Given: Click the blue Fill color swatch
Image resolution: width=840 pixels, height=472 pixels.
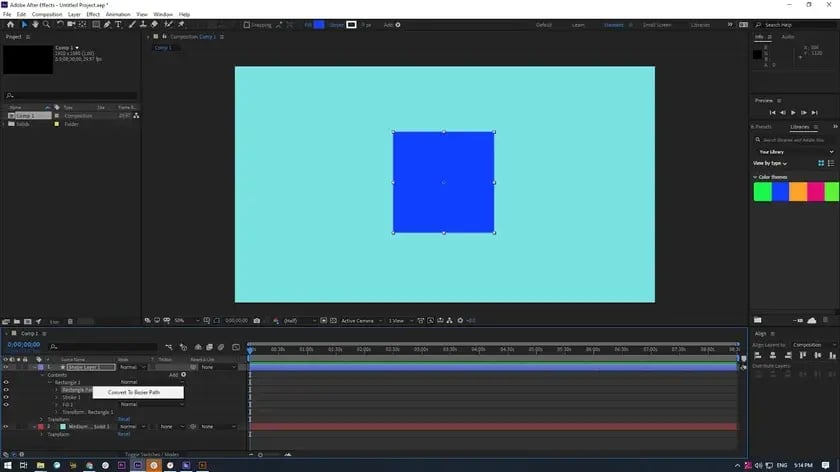Looking at the screenshot, I should point(319,24).
